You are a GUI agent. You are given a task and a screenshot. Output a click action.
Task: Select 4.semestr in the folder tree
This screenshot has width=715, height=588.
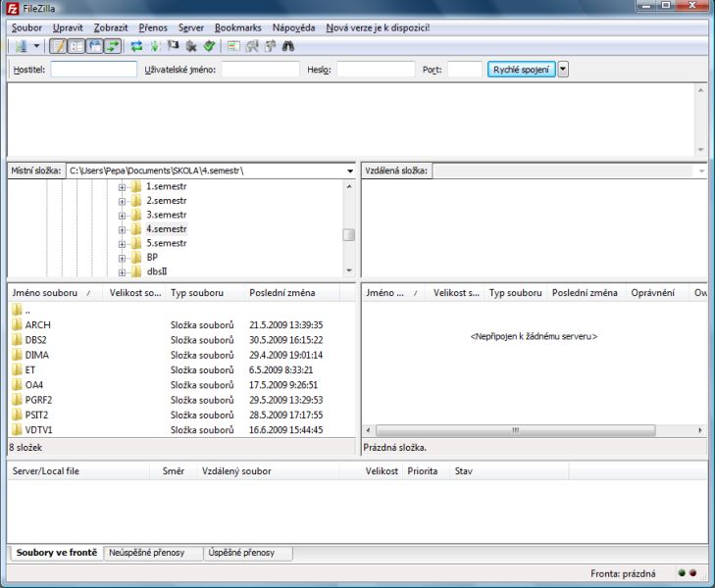pos(167,228)
